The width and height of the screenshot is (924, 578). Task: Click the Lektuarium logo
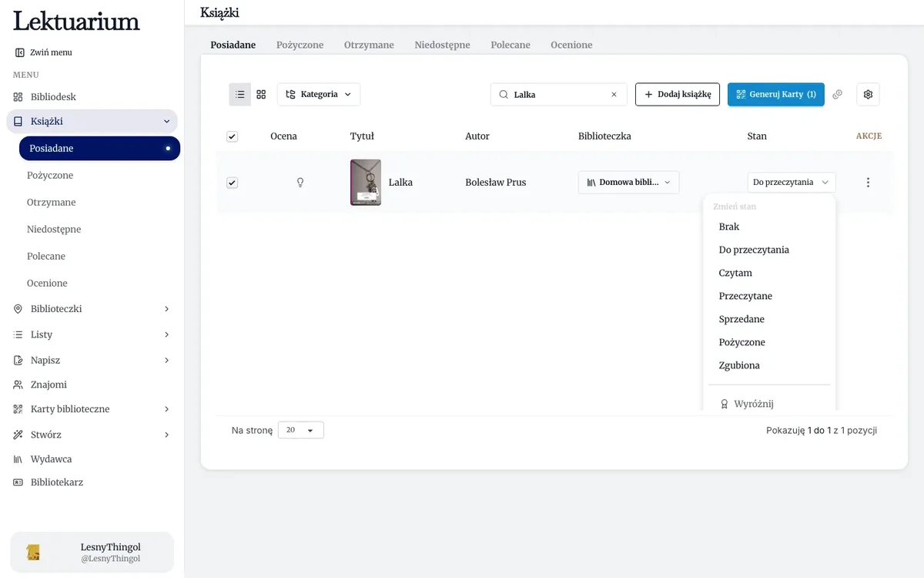point(76,21)
